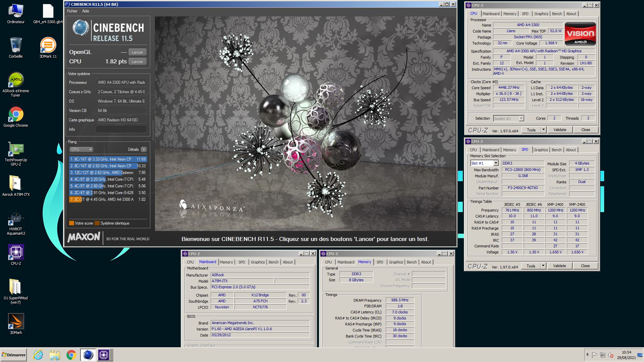Switch to Cinebench taskbar button
644x362 pixels.
(88, 355)
